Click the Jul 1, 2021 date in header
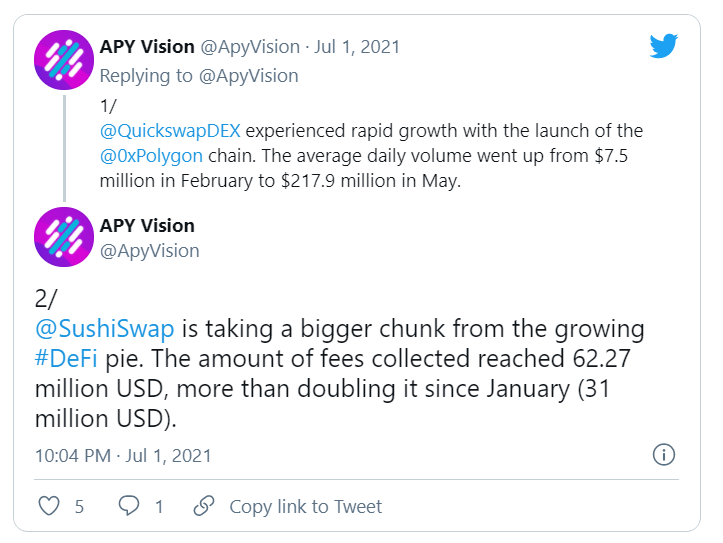723x543 pixels. pyautogui.click(x=357, y=47)
